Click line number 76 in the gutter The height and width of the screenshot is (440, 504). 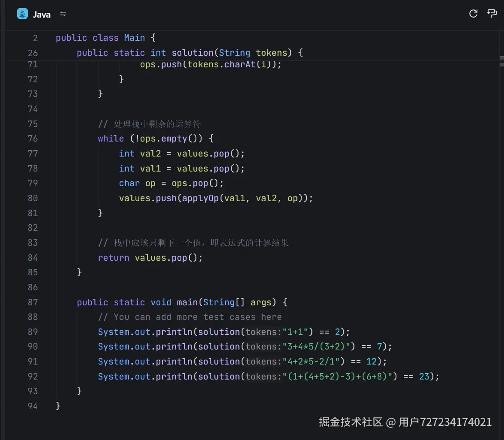click(x=33, y=139)
